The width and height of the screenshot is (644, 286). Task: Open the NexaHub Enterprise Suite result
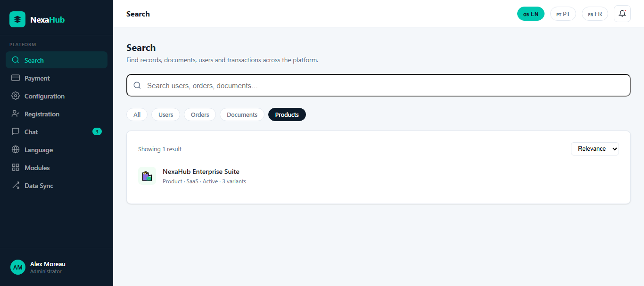201,172
